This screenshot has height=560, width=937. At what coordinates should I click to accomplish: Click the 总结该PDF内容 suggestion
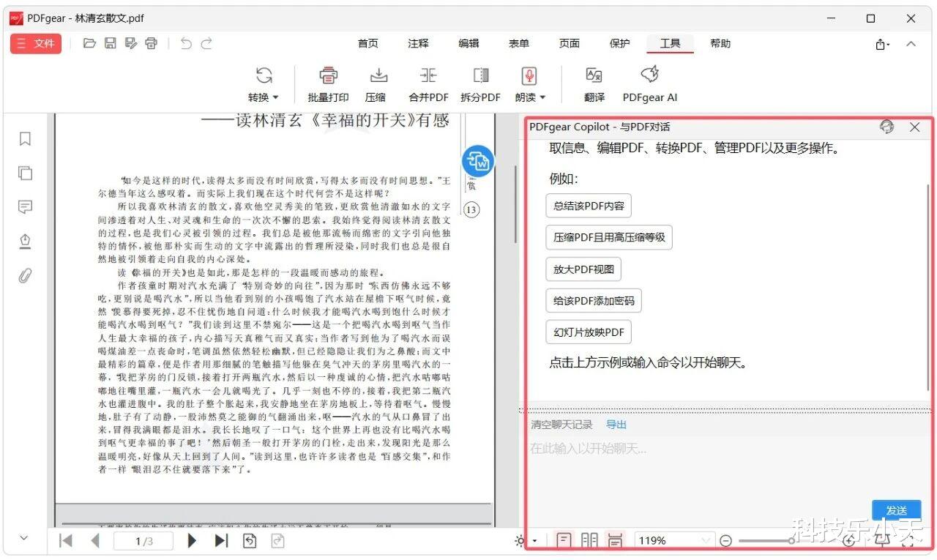coord(589,206)
